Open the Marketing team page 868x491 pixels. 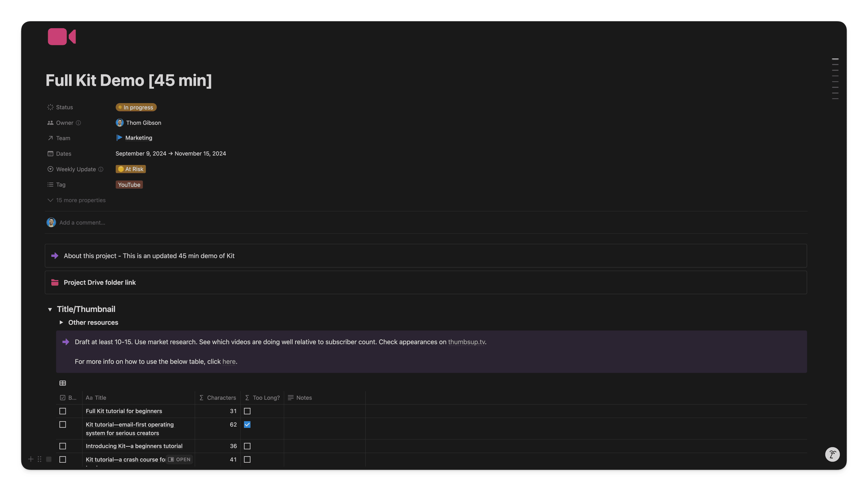pos(139,138)
